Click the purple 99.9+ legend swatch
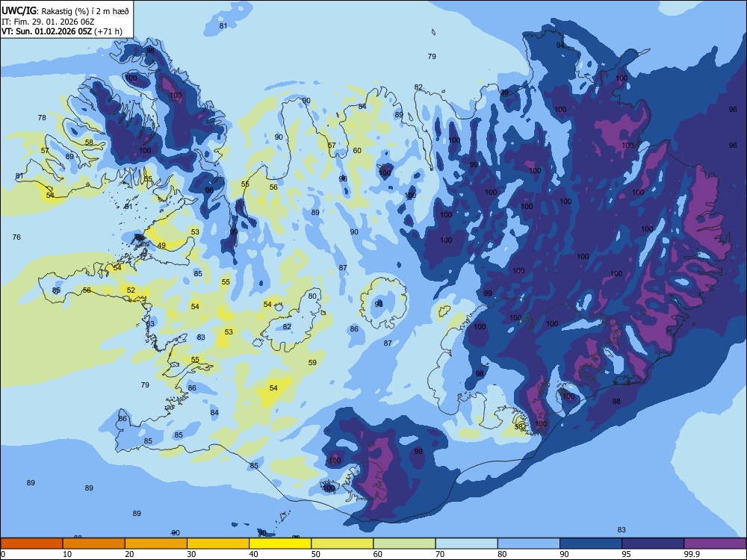Screen dimensions: 747x560 [715, 544]
